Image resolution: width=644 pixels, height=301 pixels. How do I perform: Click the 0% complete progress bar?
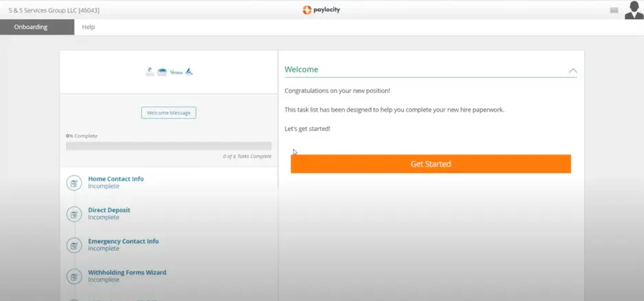[169, 146]
